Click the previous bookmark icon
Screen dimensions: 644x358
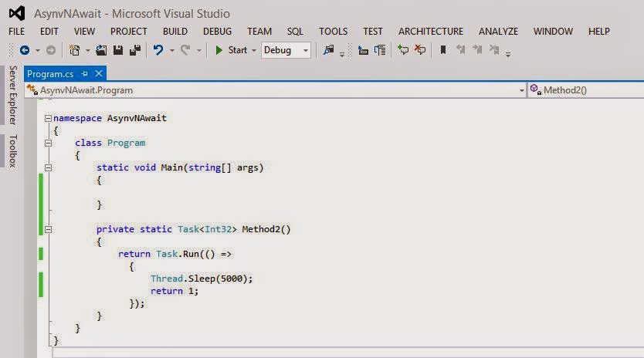click(x=461, y=50)
